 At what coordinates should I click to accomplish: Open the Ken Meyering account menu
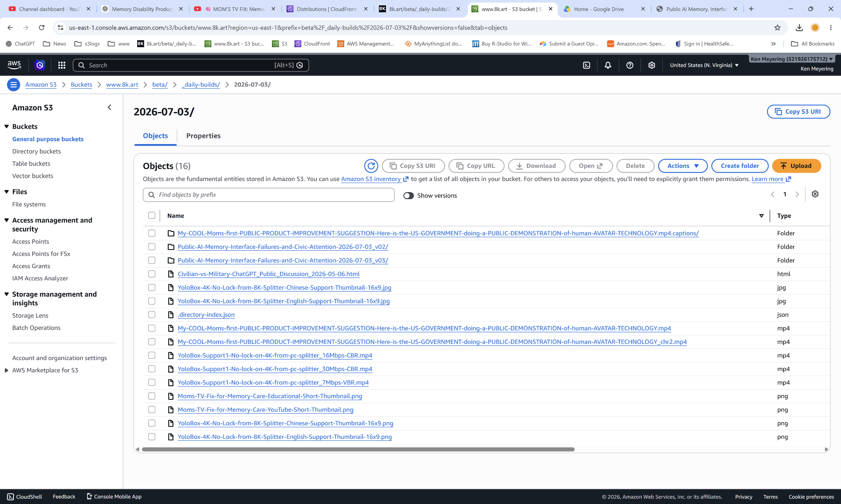[x=792, y=59]
